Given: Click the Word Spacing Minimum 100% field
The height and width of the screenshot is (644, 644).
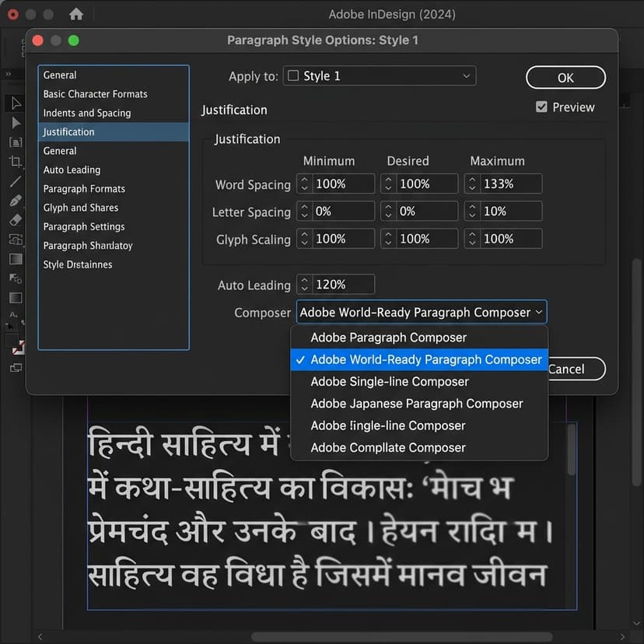Looking at the screenshot, I should (x=343, y=184).
